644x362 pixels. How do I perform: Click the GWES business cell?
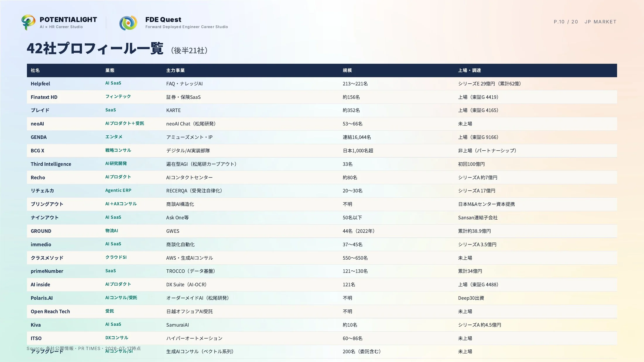point(173,231)
